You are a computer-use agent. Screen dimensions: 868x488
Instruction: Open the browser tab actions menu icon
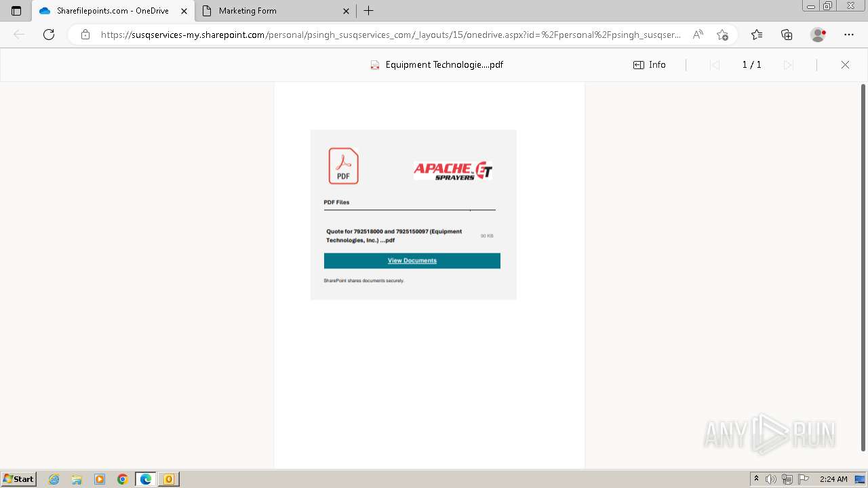(16, 11)
